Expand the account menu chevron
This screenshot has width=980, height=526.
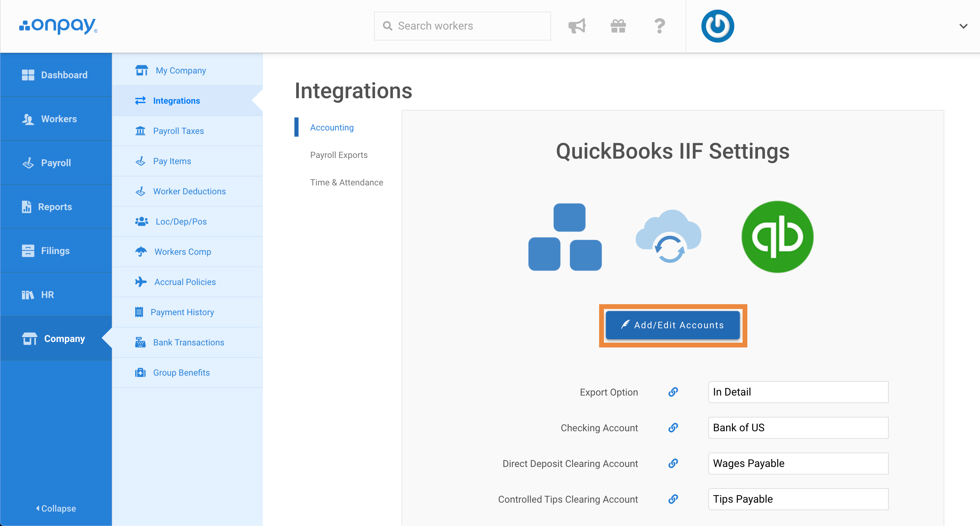click(963, 26)
